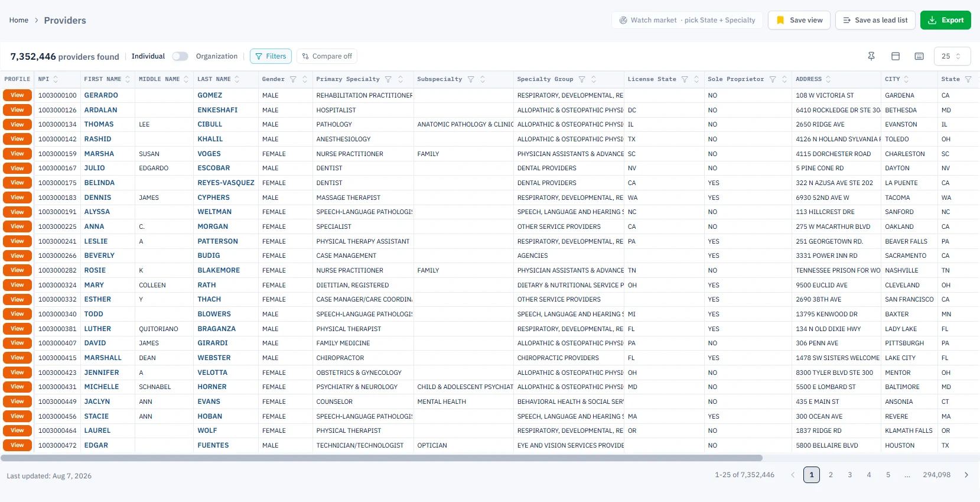Toggle Individual/Organization switch

pos(180,56)
